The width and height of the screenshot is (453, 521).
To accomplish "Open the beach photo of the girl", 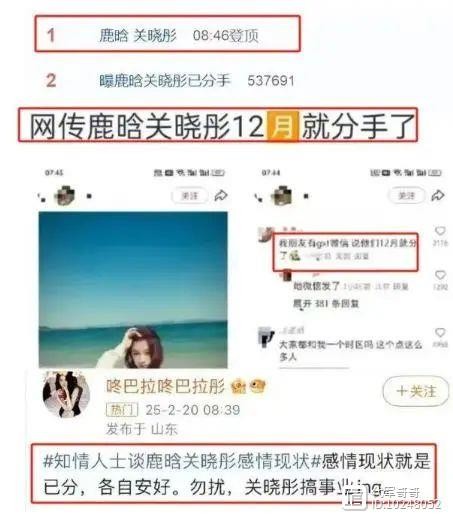I will [133, 290].
